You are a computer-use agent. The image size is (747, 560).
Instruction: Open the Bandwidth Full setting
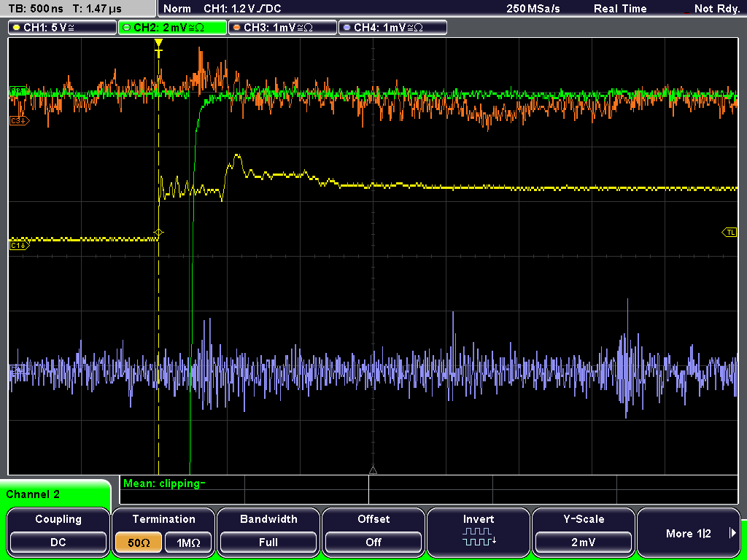coord(268,532)
